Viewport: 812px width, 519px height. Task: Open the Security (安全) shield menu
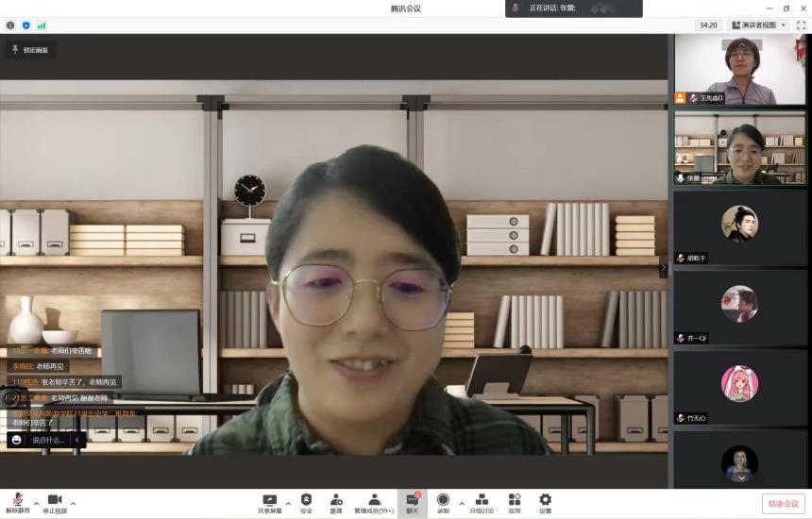[x=306, y=503]
